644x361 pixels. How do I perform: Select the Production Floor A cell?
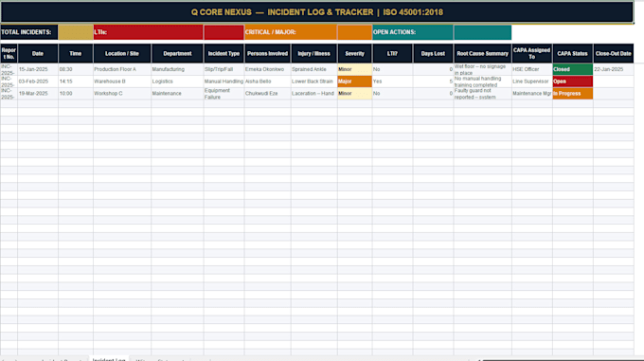[x=122, y=69]
